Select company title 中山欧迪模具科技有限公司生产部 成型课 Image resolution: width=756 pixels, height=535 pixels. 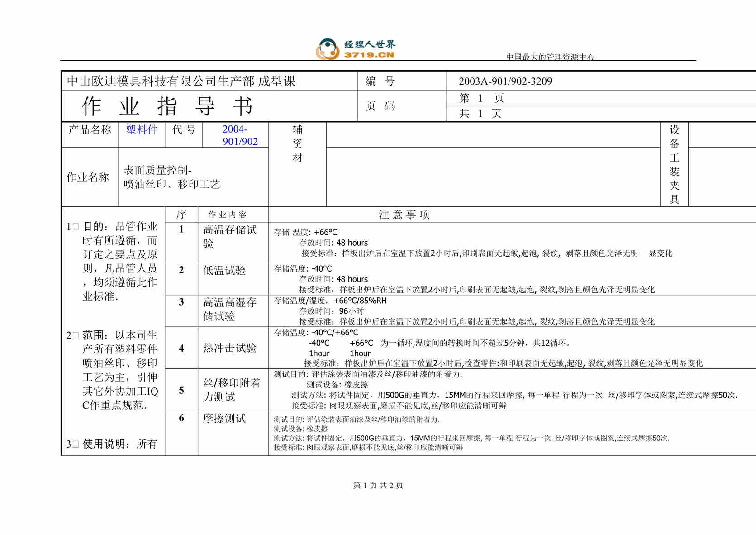click(x=181, y=81)
